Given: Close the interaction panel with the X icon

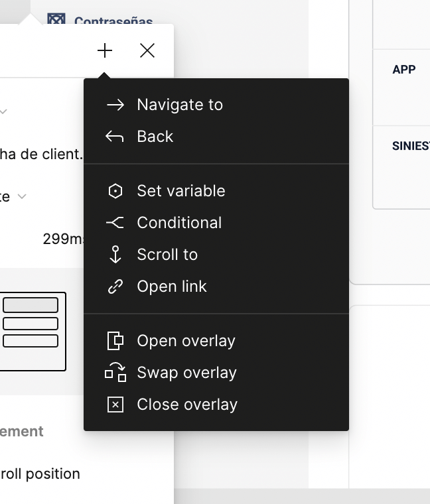Looking at the screenshot, I should coord(147,51).
